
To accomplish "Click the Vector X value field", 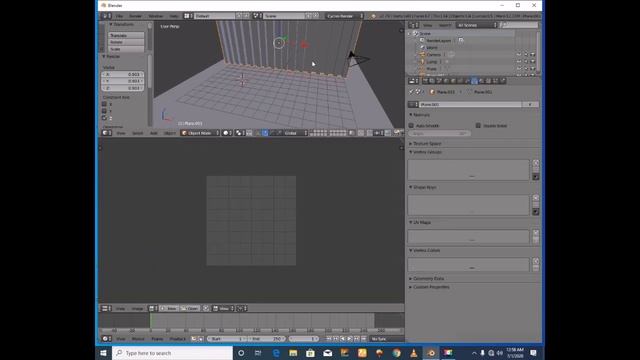I will [x=122, y=74].
